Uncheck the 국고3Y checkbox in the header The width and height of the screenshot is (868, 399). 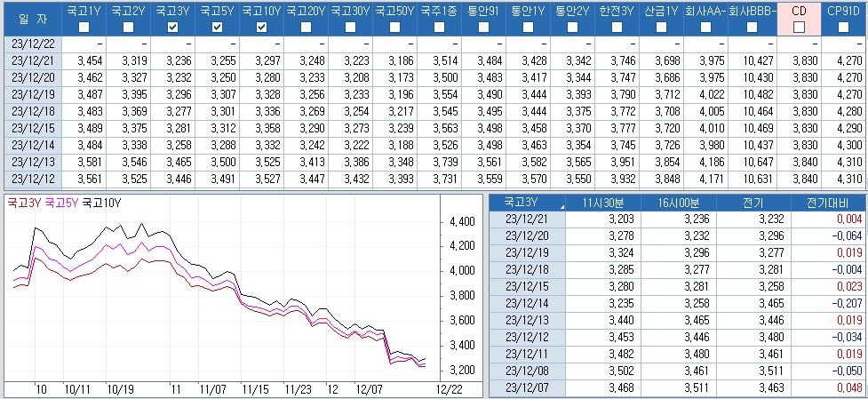tap(172, 28)
